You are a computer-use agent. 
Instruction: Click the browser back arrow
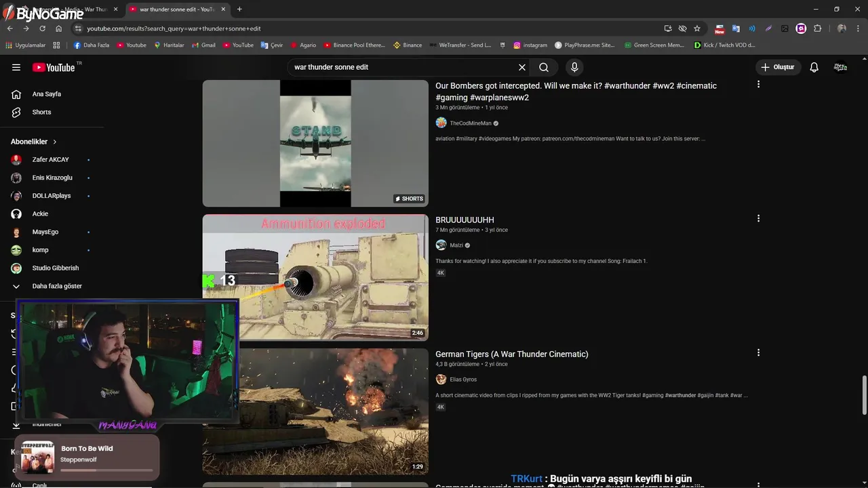(9, 28)
